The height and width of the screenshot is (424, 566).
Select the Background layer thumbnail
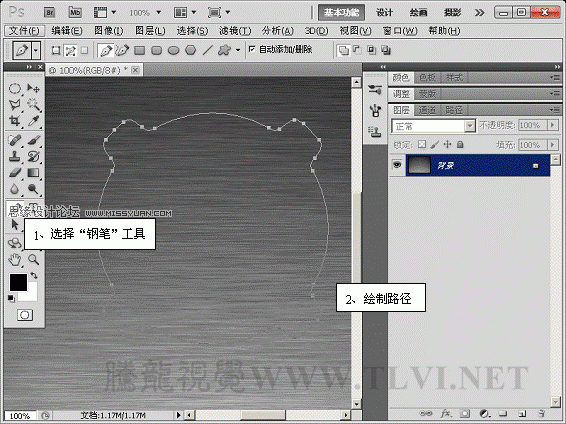(x=419, y=165)
